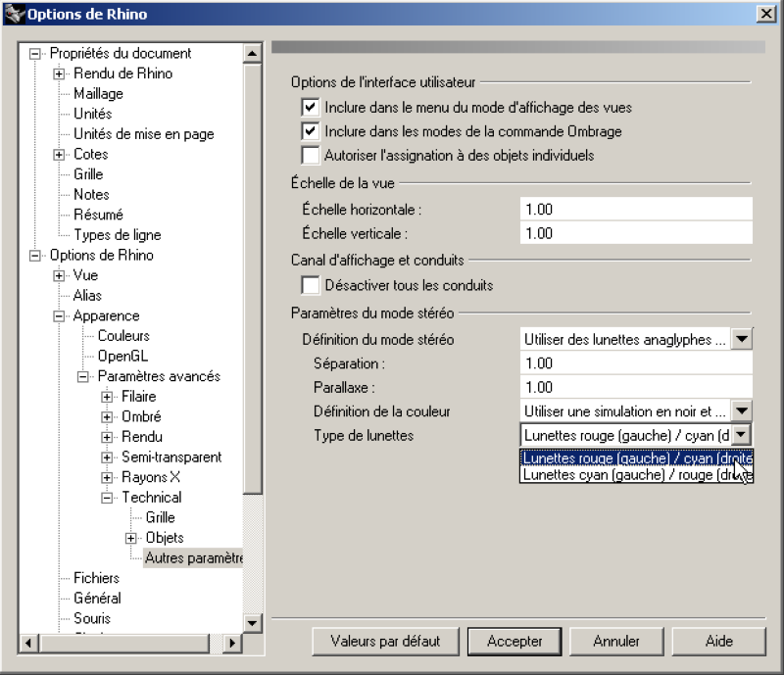Select 'Résumé' in the options tree

point(98,215)
